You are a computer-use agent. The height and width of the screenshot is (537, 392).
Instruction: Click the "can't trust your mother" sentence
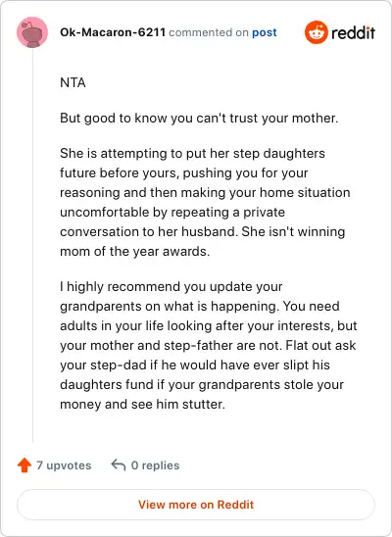[199, 119]
